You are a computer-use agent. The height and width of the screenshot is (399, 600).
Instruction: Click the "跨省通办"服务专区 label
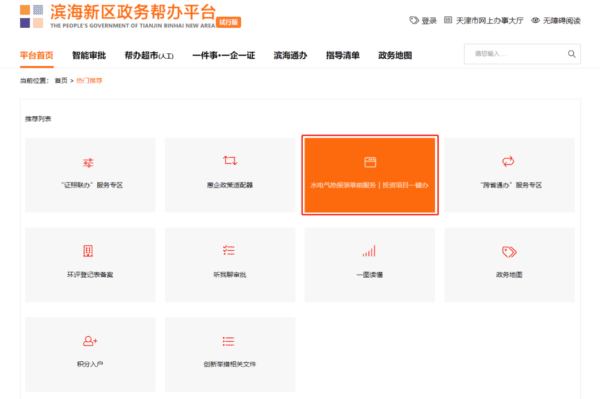click(511, 185)
